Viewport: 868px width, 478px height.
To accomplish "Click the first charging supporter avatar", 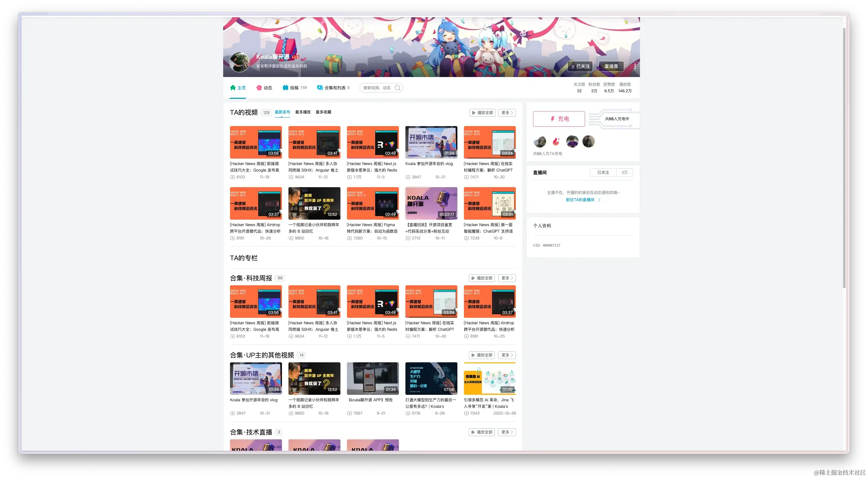I will 540,142.
